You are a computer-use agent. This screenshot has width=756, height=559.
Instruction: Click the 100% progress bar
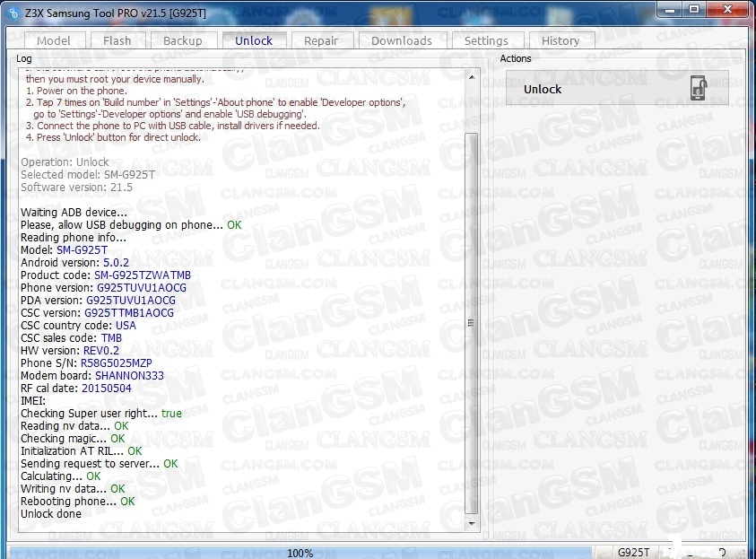[300, 553]
